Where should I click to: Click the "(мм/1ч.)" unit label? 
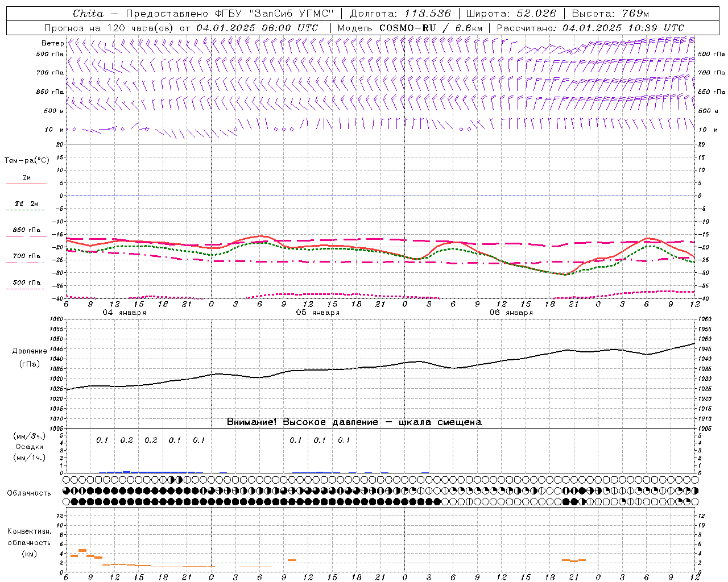point(29,458)
